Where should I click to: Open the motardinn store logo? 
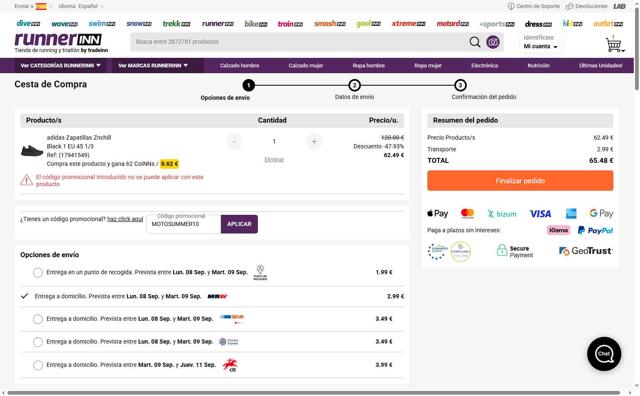coord(453,24)
